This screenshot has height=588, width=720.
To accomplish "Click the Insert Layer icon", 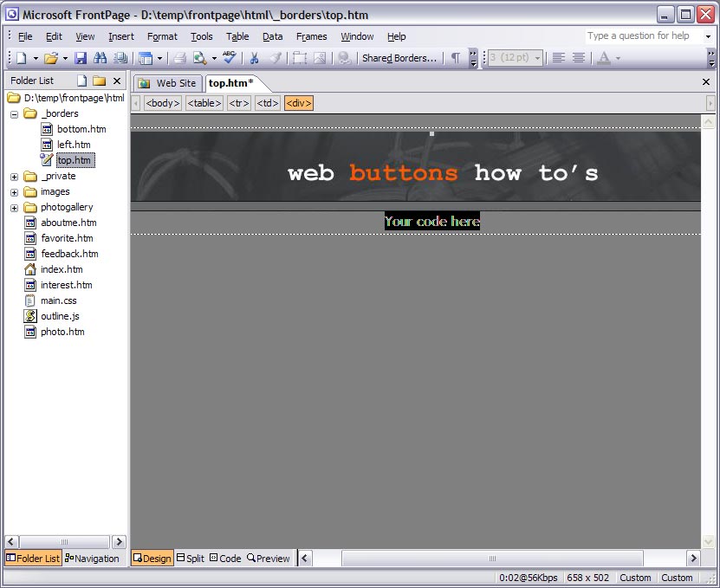I will tap(300, 58).
